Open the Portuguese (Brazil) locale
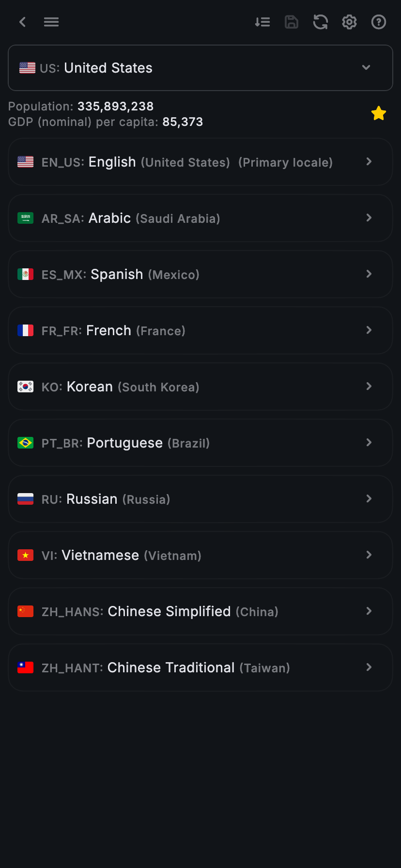The height and width of the screenshot is (868, 401). (x=200, y=443)
